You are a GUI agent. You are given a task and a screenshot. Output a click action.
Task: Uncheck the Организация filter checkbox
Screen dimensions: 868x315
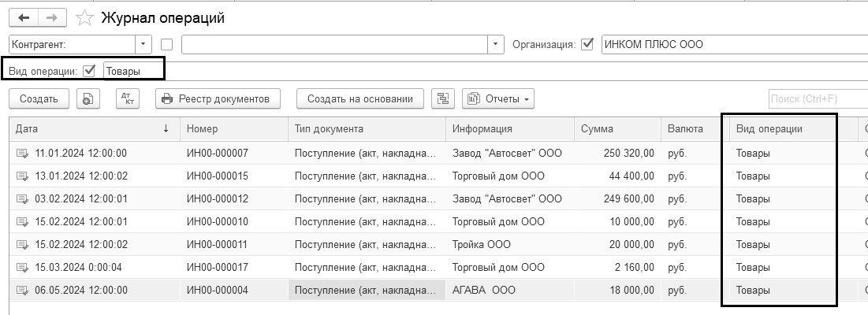click(587, 44)
